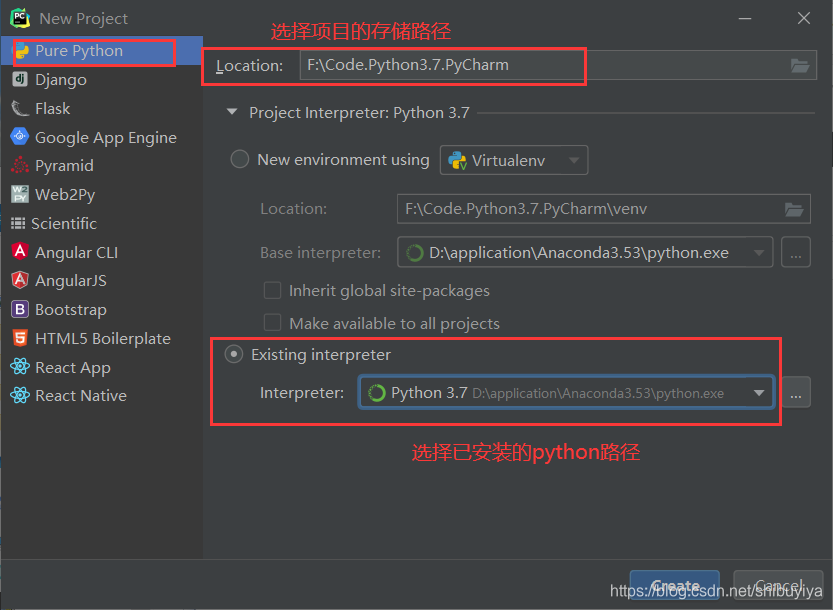The height and width of the screenshot is (610, 833).
Task: Browse for venv location folder icon
Action: [794, 209]
